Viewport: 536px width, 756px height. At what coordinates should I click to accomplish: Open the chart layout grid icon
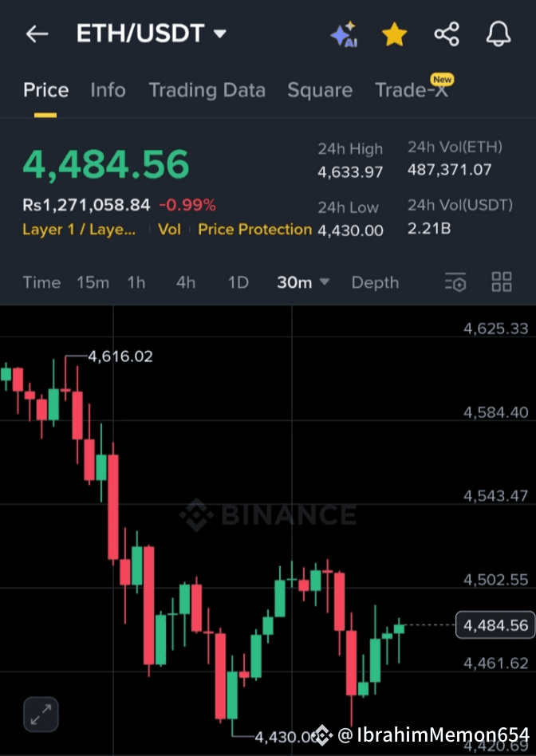point(502,282)
